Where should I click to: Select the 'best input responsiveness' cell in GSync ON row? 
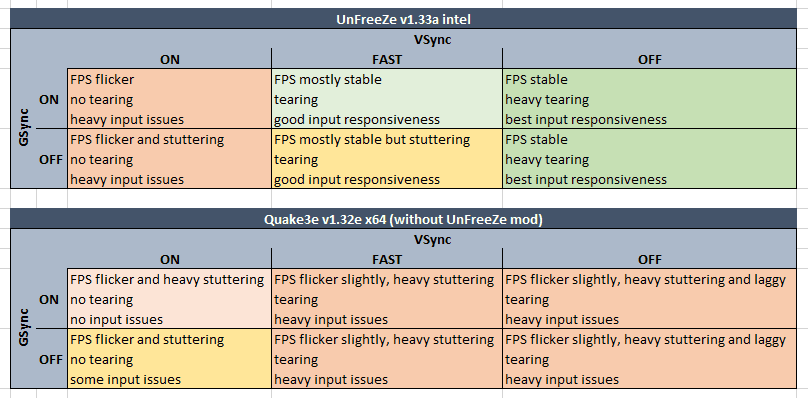(650, 99)
